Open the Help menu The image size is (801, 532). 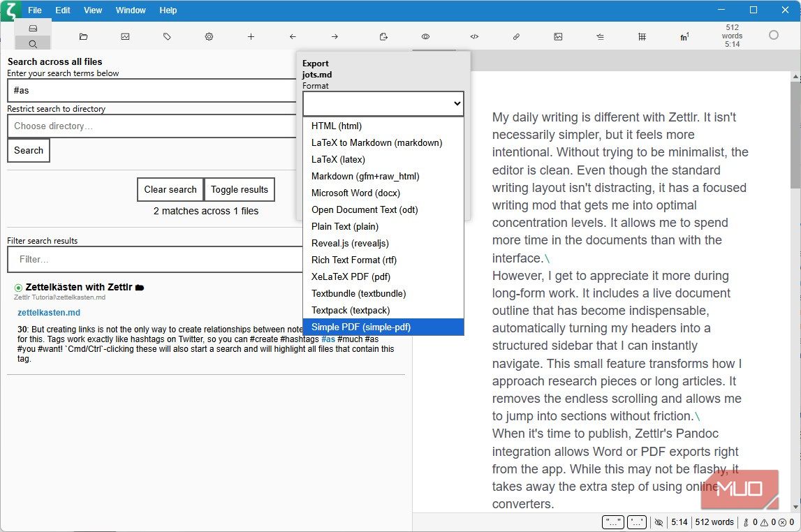pos(168,10)
